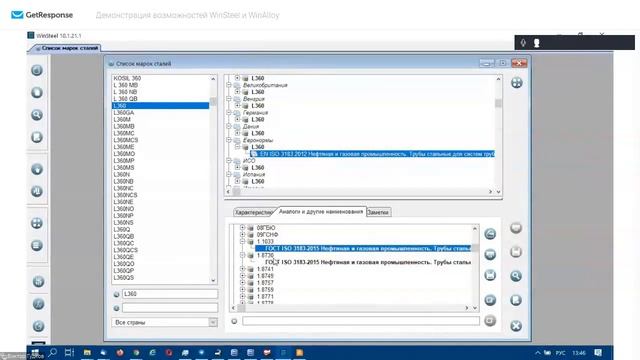Click the countries tree vertical scrollbar thumb
Image resolution: width=640 pixels, height=360 pixels.
click(498, 102)
